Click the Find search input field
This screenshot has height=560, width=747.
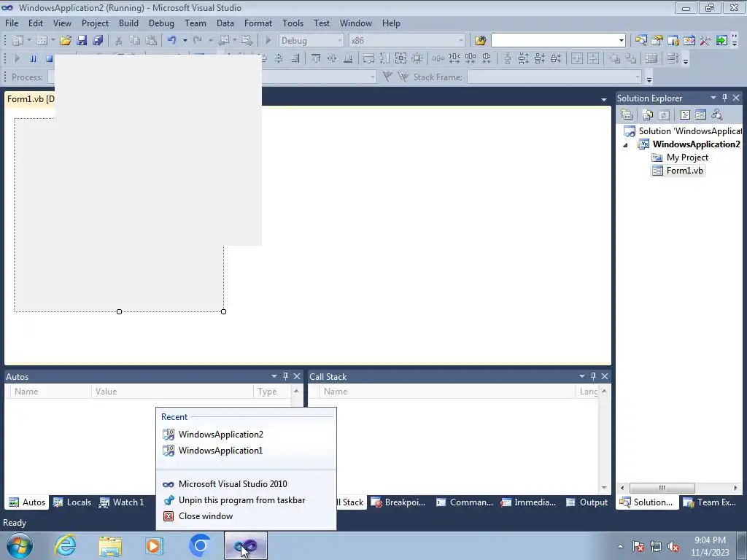pyautogui.click(x=554, y=41)
